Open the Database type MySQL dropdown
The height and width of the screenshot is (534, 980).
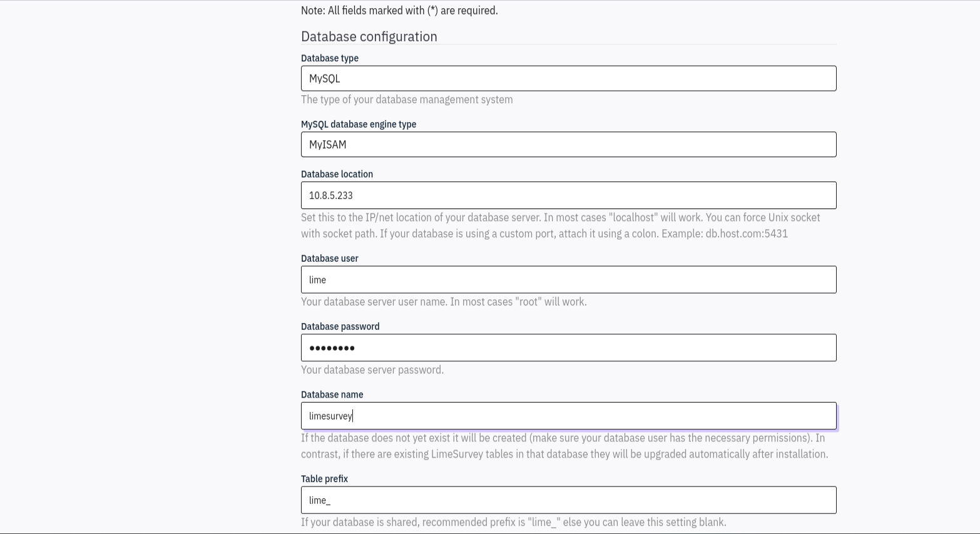tap(568, 78)
